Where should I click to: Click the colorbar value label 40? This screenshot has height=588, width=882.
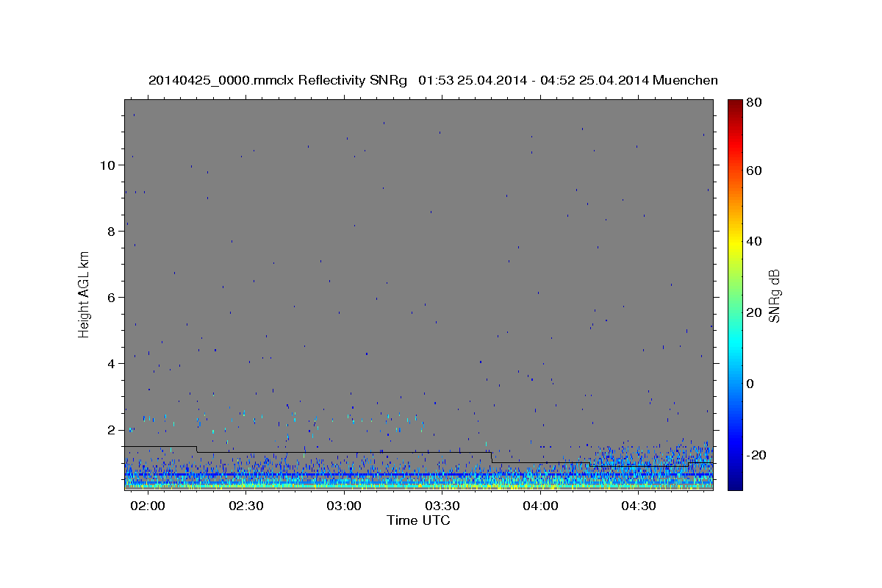(x=754, y=241)
